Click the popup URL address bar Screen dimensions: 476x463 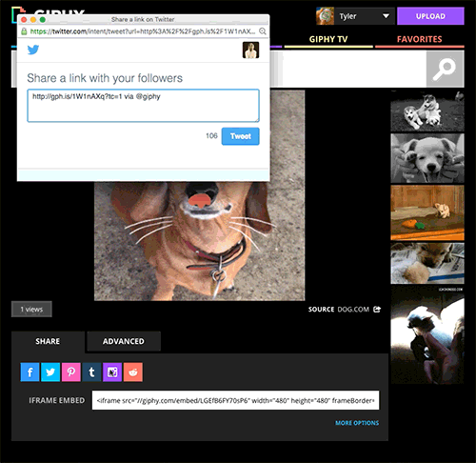pos(143,31)
